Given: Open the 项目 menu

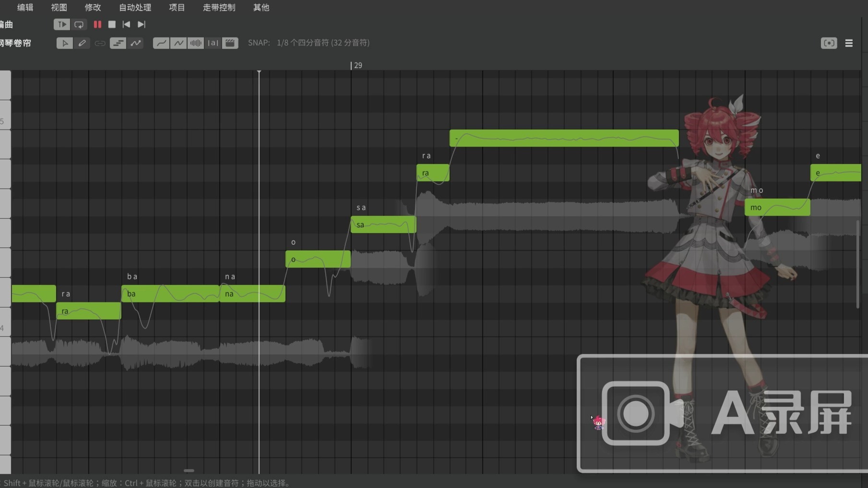Looking at the screenshot, I should click(177, 7).
